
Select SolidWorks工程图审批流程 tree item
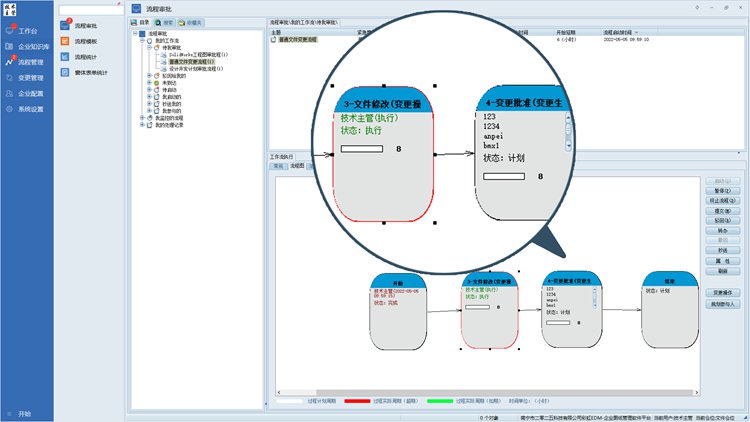pos(198,54)
